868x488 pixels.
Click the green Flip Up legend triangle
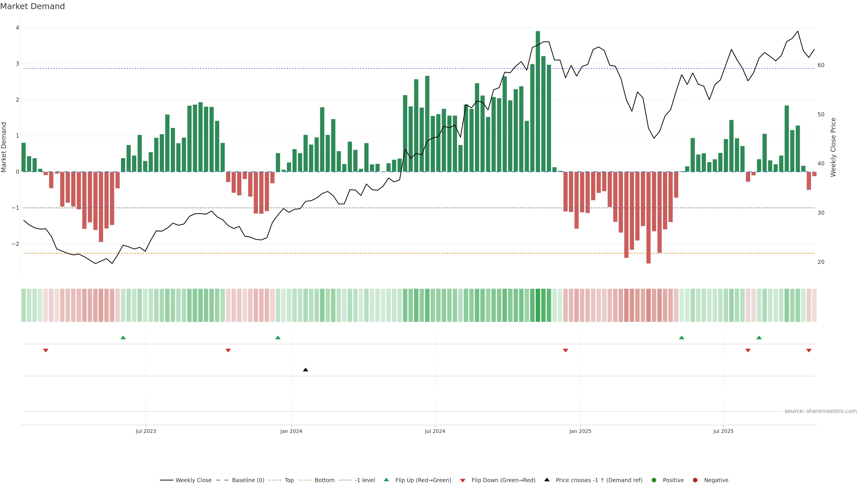coord(386,480)
